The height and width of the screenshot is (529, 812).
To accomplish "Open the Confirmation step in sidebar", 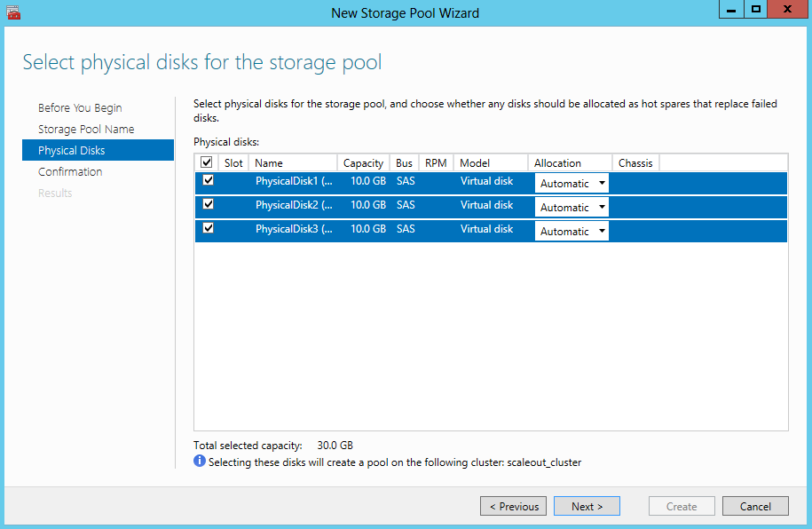I will click(x=70, y=171).
